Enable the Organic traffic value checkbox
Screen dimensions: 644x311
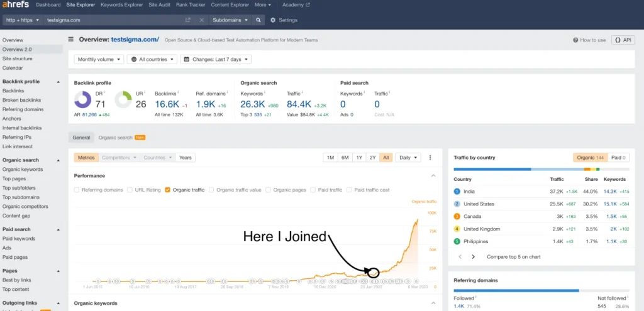tap(211, 190)
